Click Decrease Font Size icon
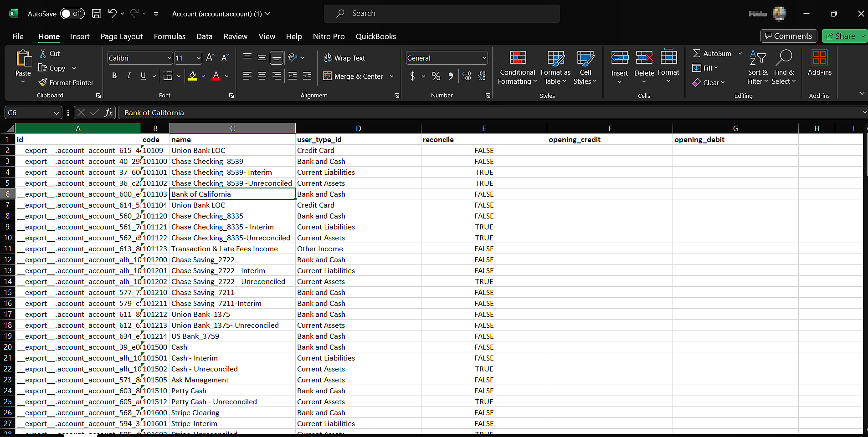868x437 pixels. [x=225, y=58]
